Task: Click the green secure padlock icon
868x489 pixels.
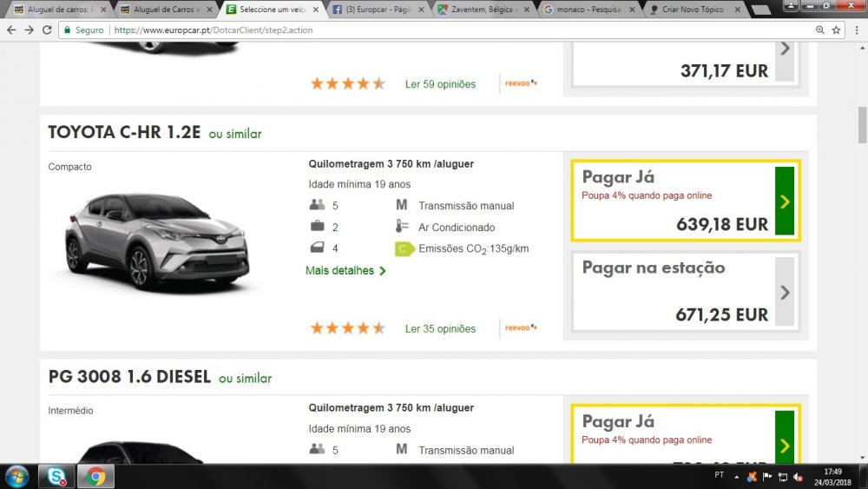Action: [67, 30]
